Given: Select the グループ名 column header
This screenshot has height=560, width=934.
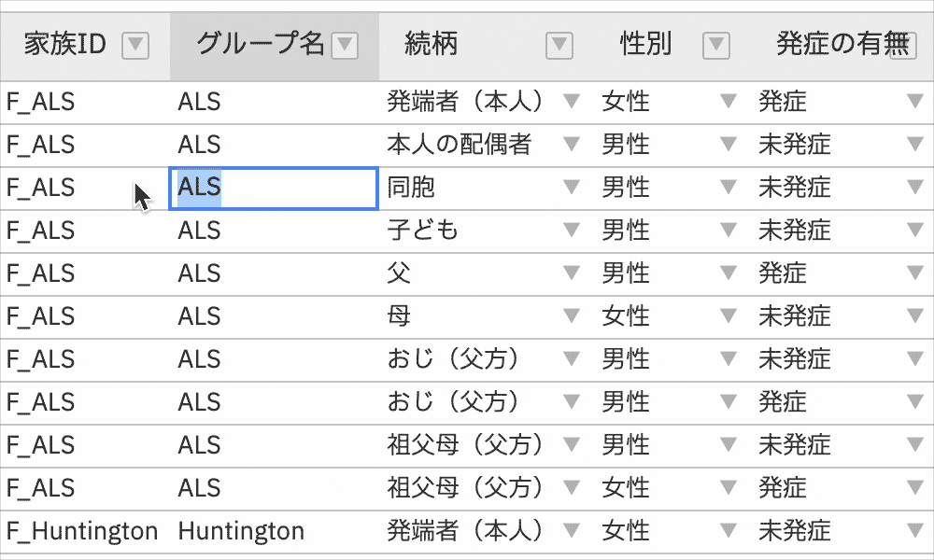Looking at the screenshot, I should tap(260, 45).
